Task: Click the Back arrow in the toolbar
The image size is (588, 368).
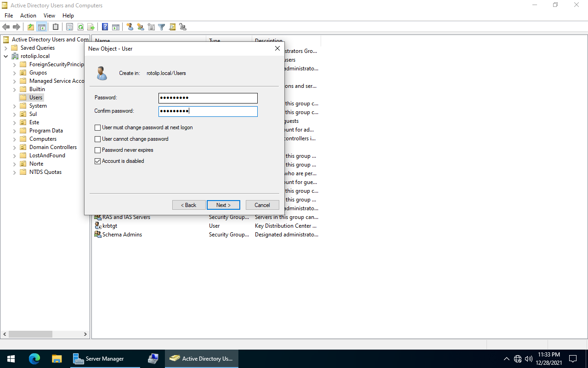Action: pyautogui.click(x=6, y=27)
